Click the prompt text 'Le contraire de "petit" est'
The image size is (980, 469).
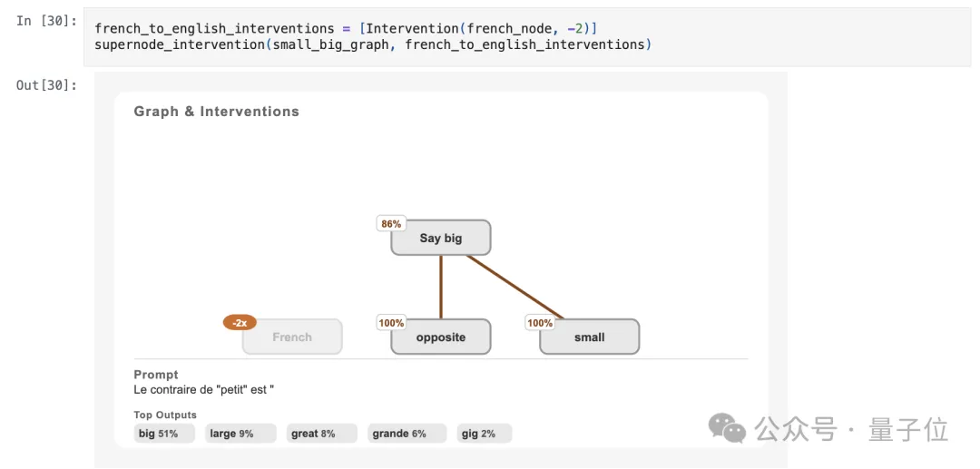[204, 389]
